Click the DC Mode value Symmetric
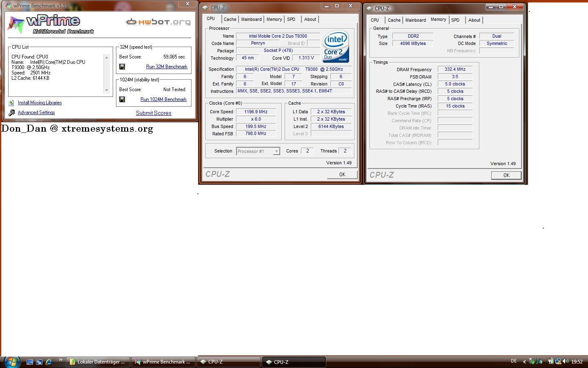 point(497,43)
